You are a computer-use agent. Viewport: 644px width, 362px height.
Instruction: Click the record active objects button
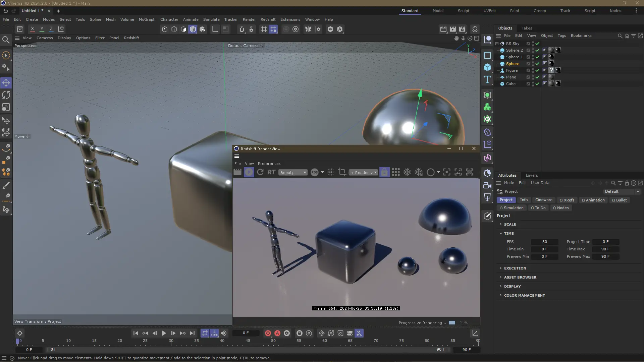point(268,333)
